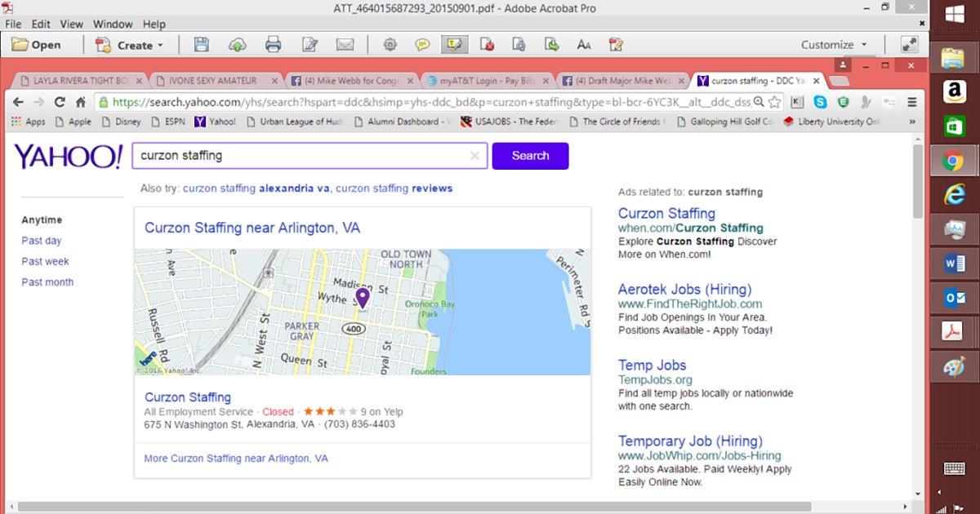Select the Past week time filter
980x514 pixels.
45,262
